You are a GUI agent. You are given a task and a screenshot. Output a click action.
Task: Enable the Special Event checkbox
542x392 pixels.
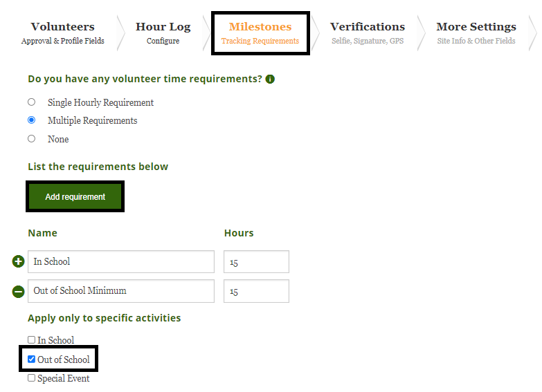(31, 378)
